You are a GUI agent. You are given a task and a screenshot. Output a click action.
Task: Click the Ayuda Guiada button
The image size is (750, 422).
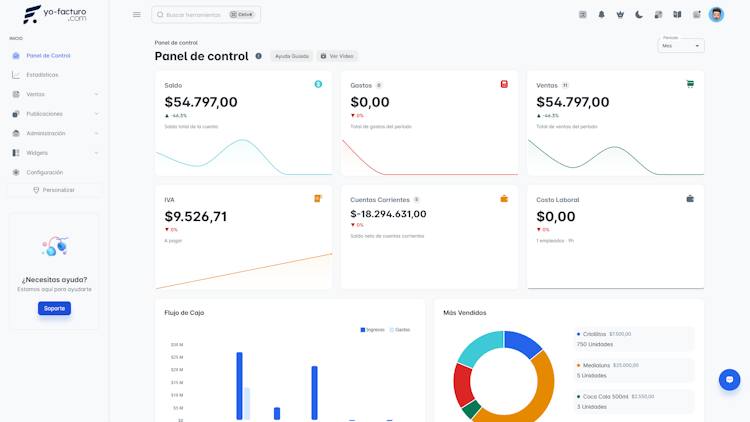point(291,56)
